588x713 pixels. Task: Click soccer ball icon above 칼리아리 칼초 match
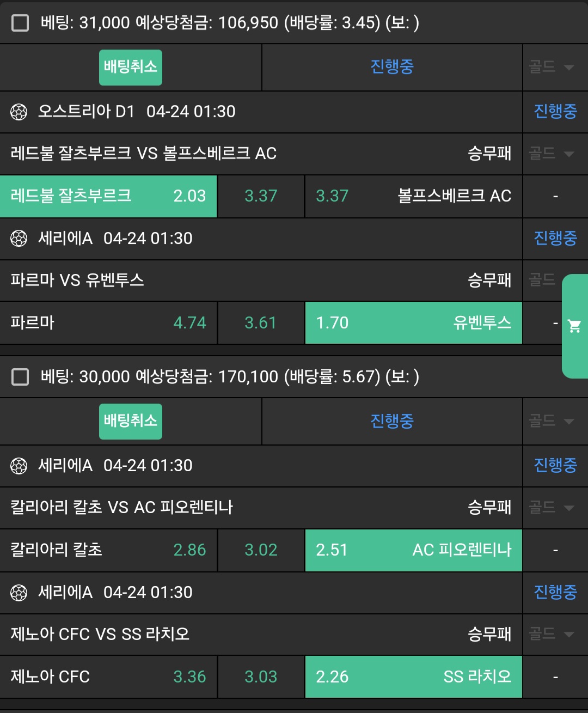[19, 466]
